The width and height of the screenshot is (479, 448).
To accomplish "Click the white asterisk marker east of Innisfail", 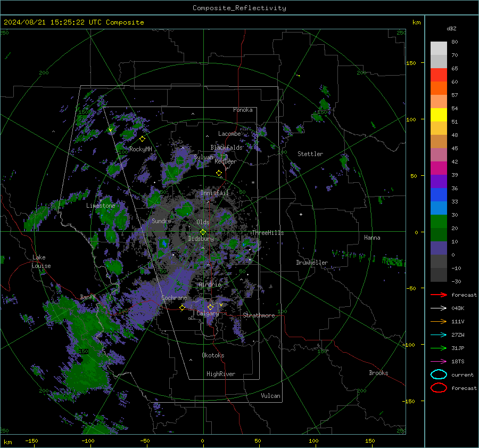I will click(x=253, y=183).
